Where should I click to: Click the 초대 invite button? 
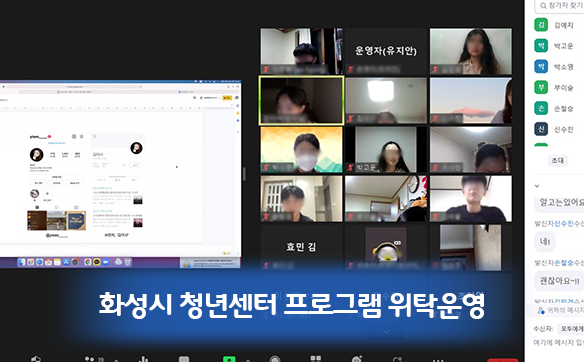[558, 161]
